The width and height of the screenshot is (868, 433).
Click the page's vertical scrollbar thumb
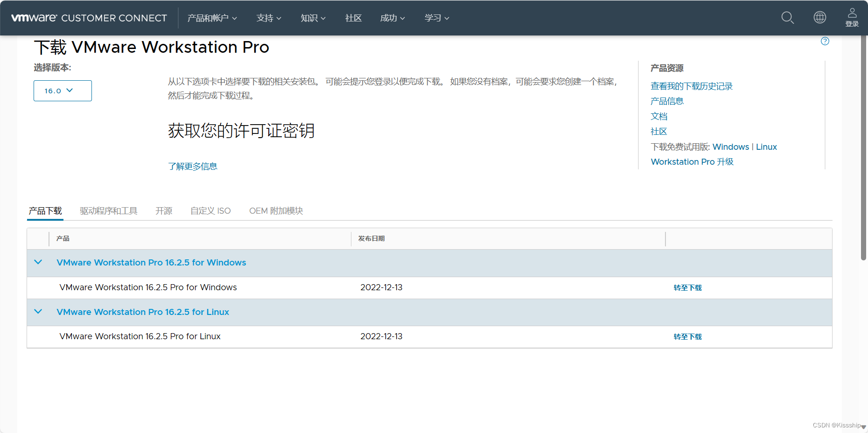click(x=863, y=147)
